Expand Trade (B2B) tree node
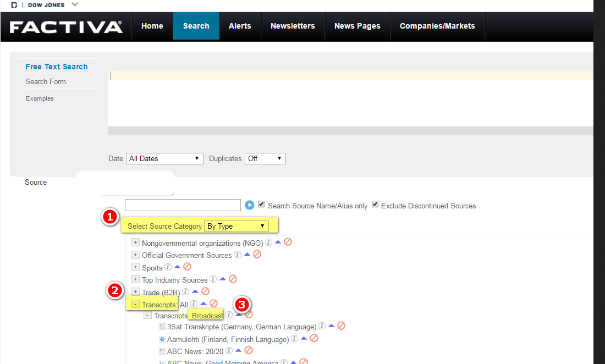This screenshot has height=364, width=605. [135, 291]
